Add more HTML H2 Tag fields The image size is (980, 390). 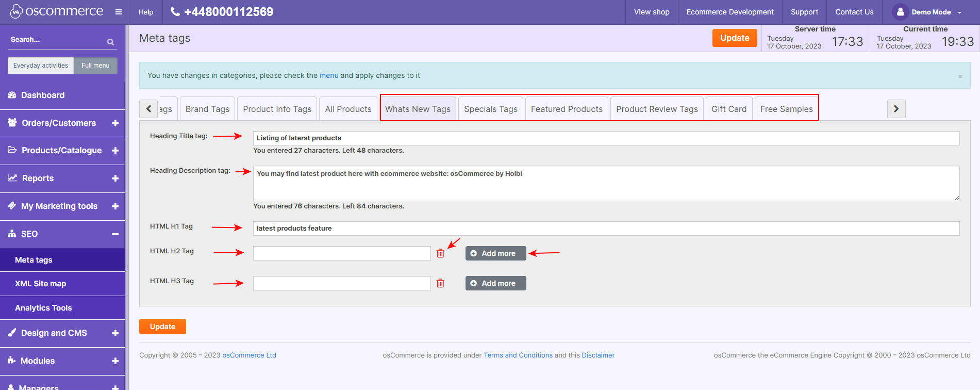(496, 253)
